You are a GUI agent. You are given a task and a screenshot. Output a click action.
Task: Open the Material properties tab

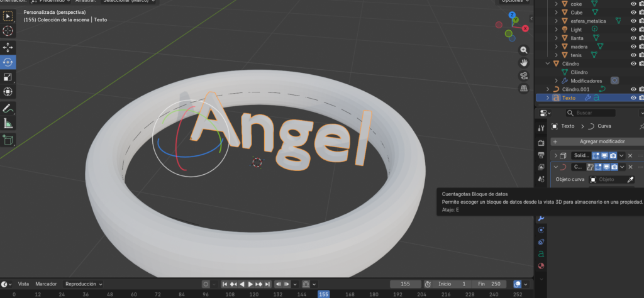[x=541, y=266]
